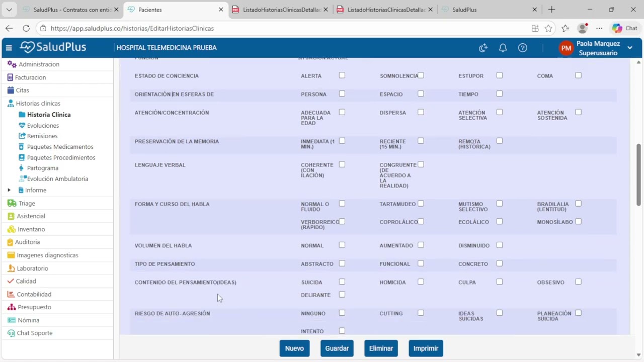
Task: Open Evolución Ambulatoria icon
Action: coord(22,178)
